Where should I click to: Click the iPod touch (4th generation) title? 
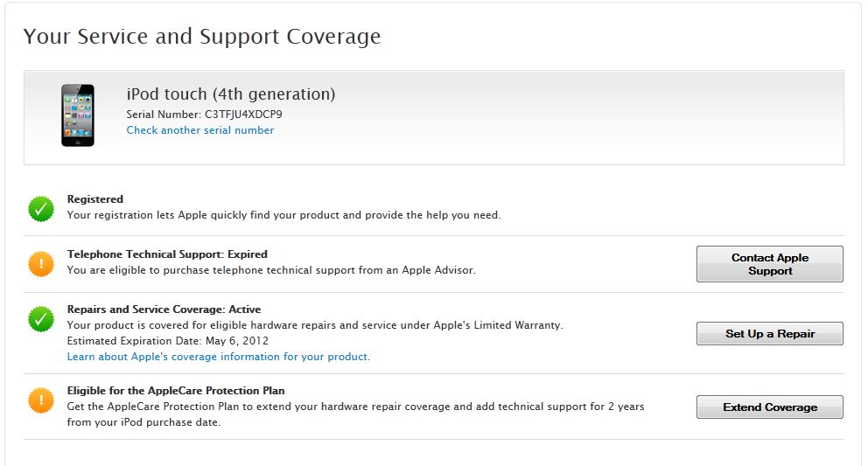click(230, 94)
